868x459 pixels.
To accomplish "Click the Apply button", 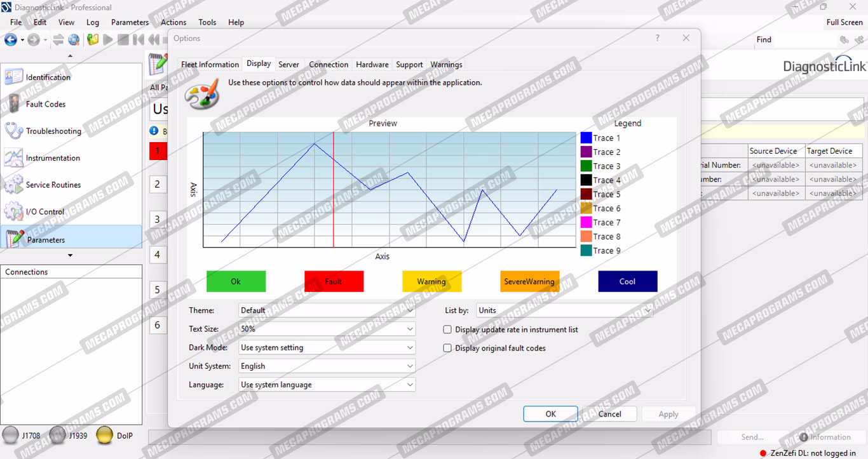I will (x=668, y=414).
